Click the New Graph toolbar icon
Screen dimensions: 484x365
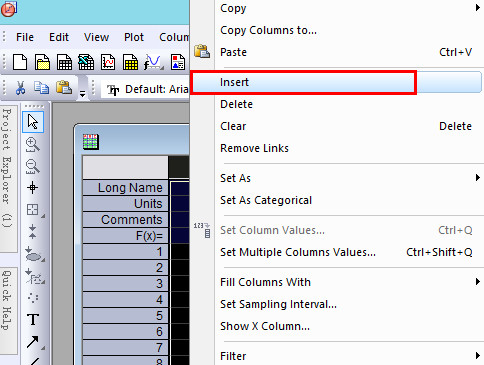click(108, 62)
